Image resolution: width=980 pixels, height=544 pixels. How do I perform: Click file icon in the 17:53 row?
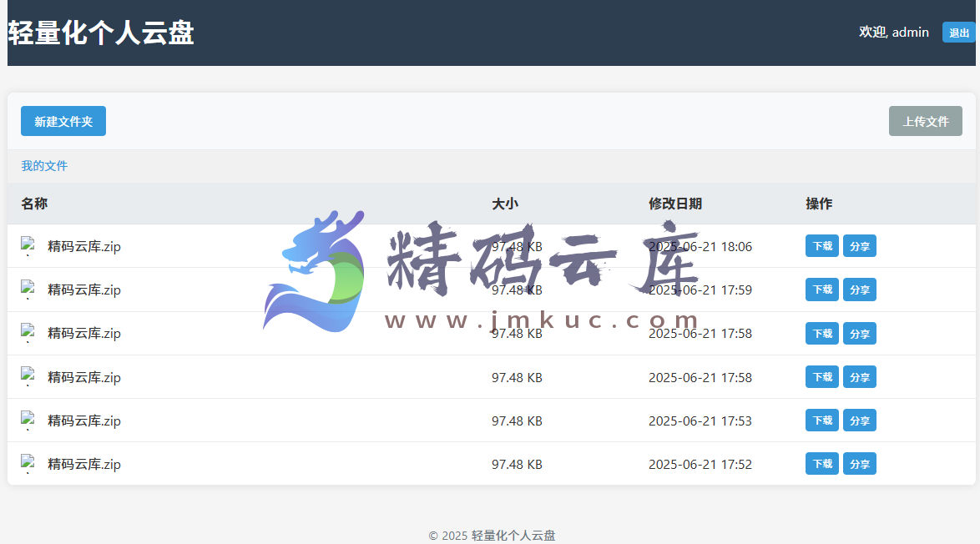tap(28, 421)
